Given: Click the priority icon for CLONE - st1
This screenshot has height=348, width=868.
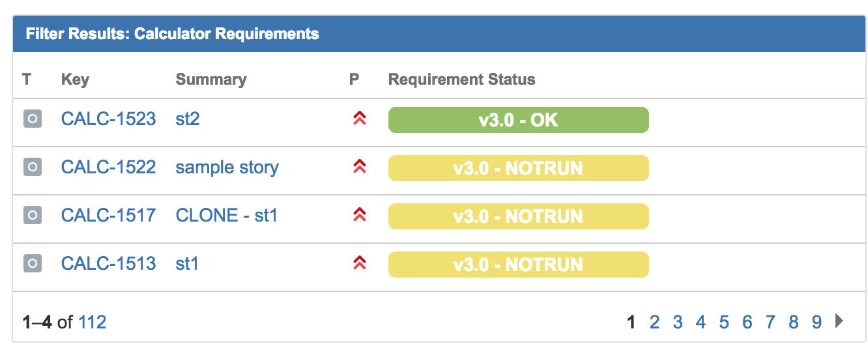Looking at the screenshot, I should (x=358, y=214).
